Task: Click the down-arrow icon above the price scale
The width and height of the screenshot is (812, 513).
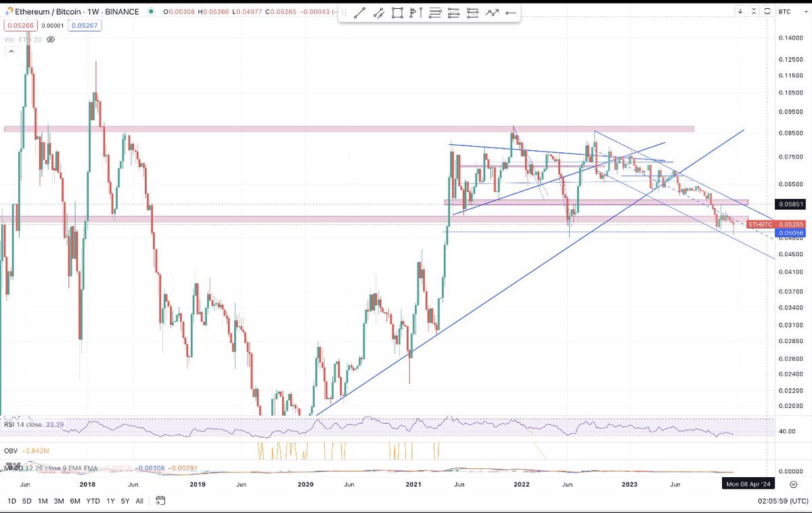Action: click(x=740, y=12)
